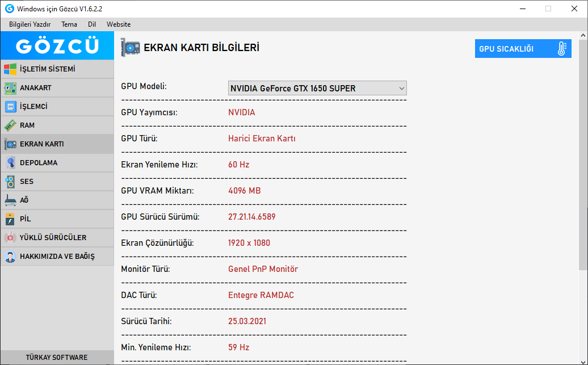Click the speaker icon beside Ses

pos(10,182)
